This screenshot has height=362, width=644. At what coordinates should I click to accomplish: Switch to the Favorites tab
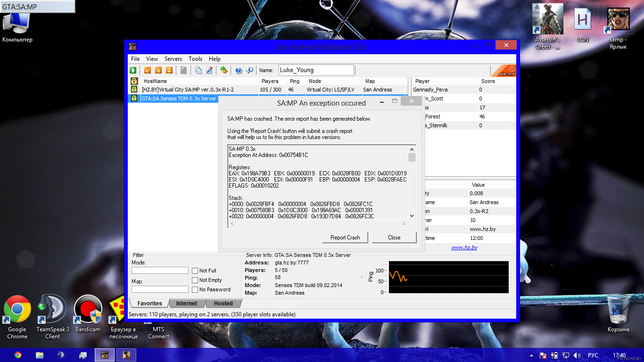(149, 304)
